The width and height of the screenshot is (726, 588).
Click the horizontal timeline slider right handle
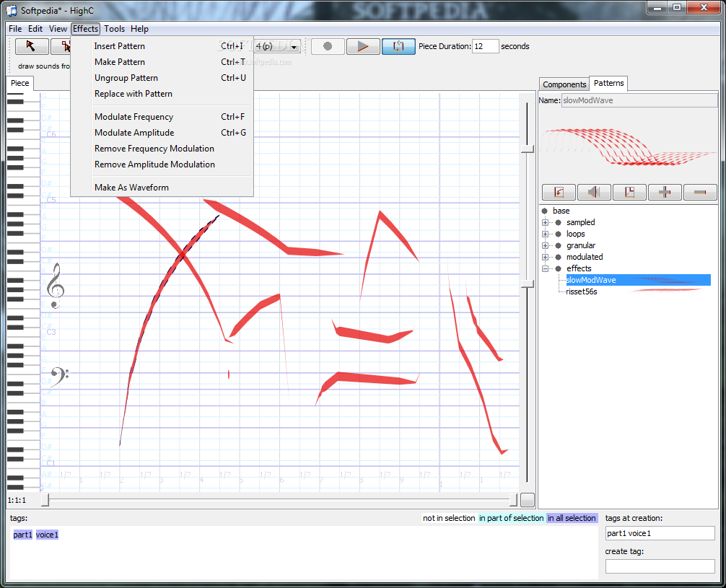coord(513,500)
